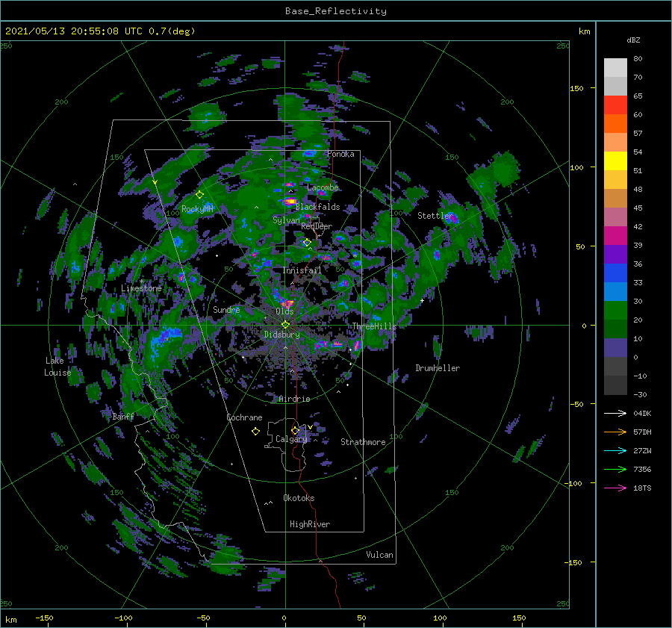
Task: Click the Innisfail city label
Action: pyautogui.click(x=302, y=270)
